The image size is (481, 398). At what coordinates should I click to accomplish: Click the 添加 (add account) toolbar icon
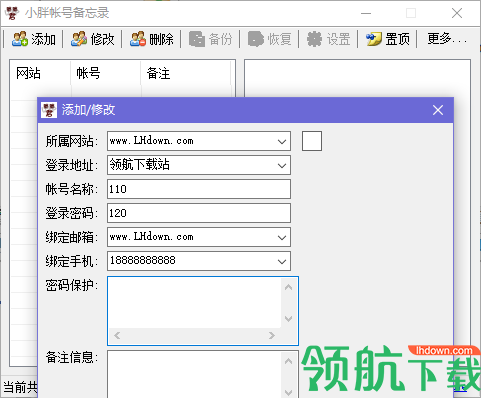point(20,39)
